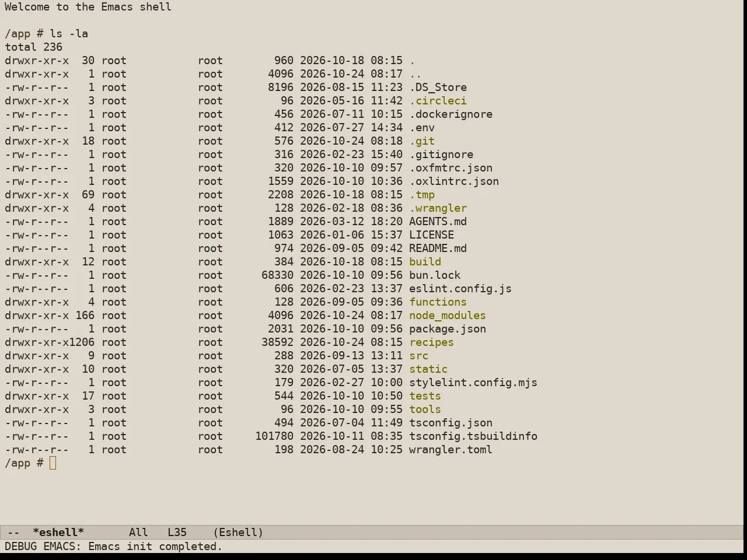Click the build directory name
The image size is (747, 560).
coord(425,262)
